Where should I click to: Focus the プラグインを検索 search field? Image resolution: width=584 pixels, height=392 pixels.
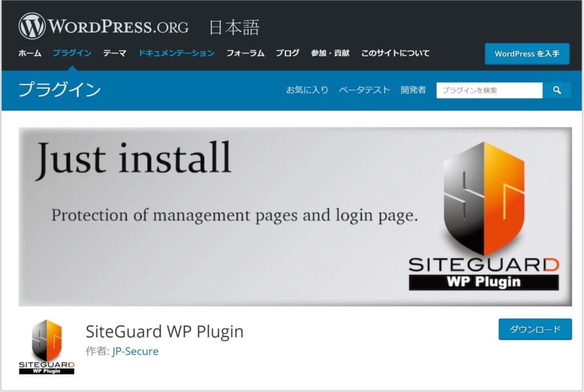click(x=489, y=90)
